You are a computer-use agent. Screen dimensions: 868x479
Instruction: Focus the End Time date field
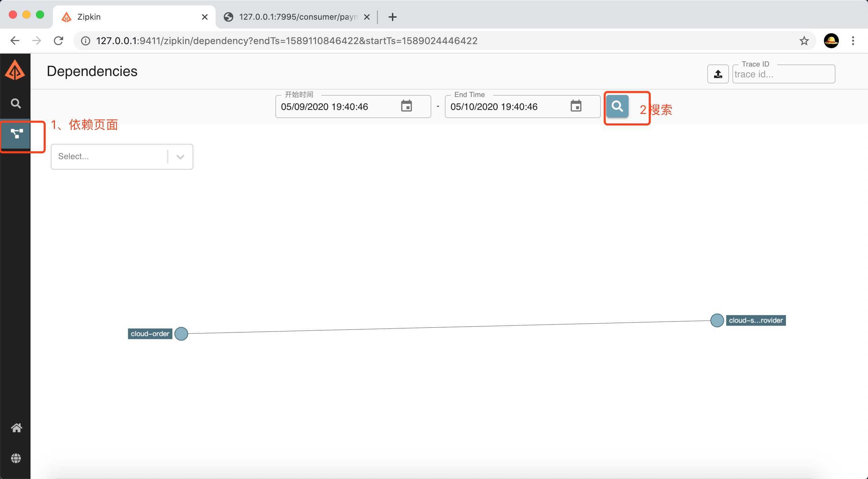522,107
